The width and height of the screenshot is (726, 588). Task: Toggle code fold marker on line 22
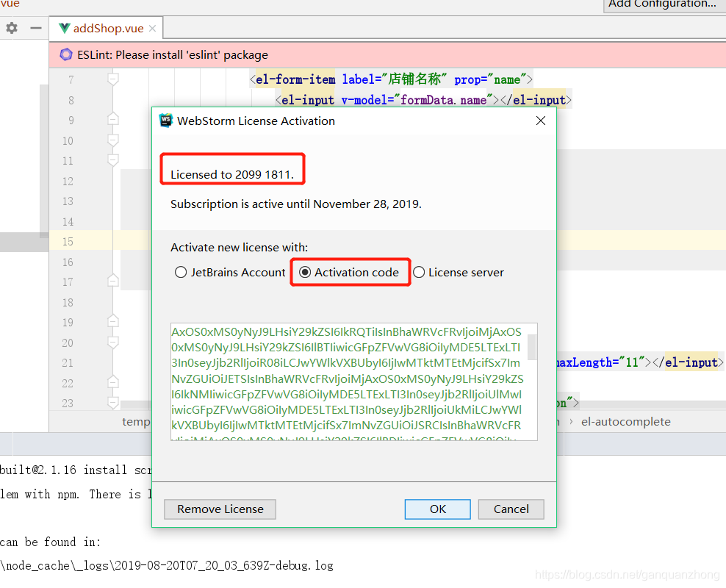(x=112, y=382)
